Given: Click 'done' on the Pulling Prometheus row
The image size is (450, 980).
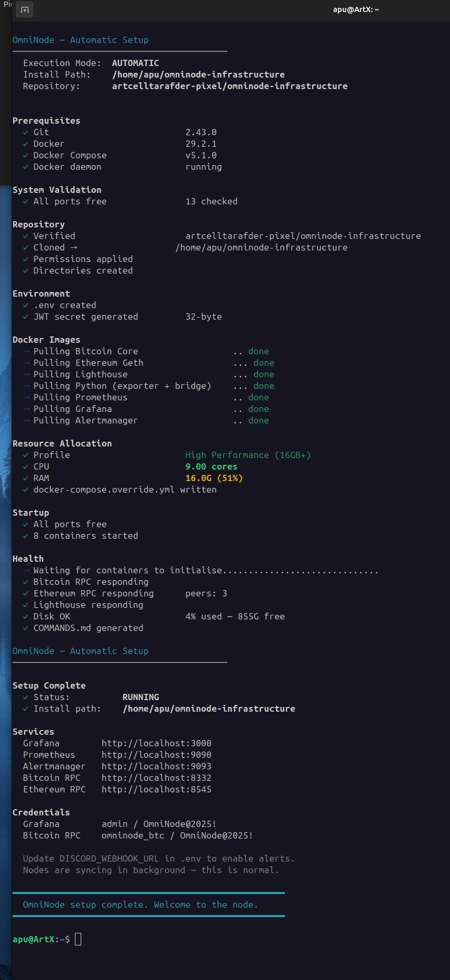Looking at the screenshot, I should coord(259,397).
